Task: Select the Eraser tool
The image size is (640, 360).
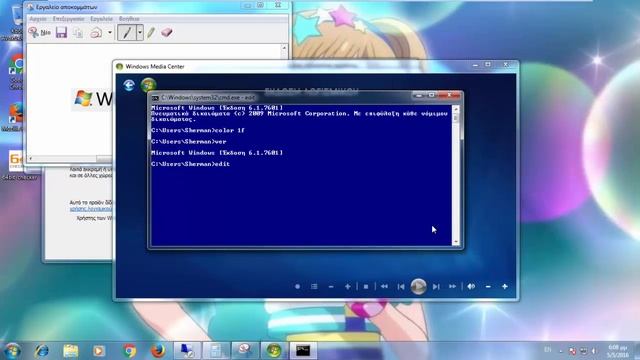Action: pyautogui.click(x=167, y=32)
